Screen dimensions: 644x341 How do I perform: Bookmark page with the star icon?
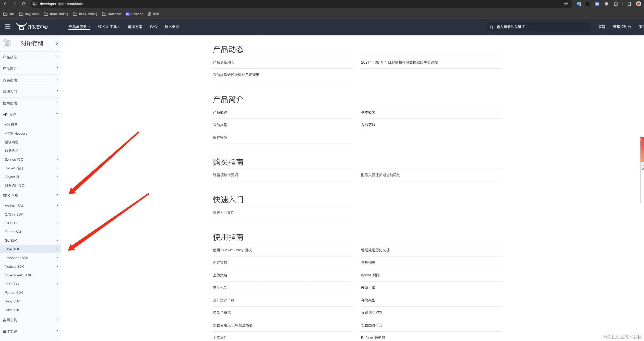[x=566, y=4]
